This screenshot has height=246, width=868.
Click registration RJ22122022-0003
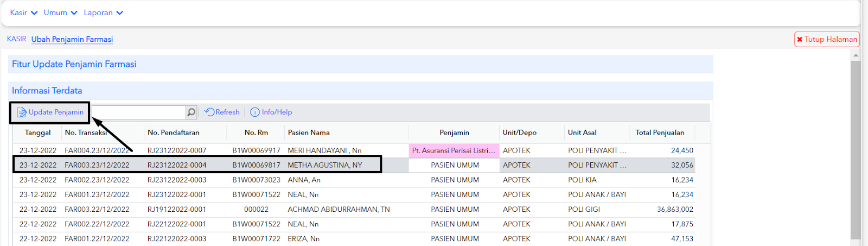click(x=177, y=238)
